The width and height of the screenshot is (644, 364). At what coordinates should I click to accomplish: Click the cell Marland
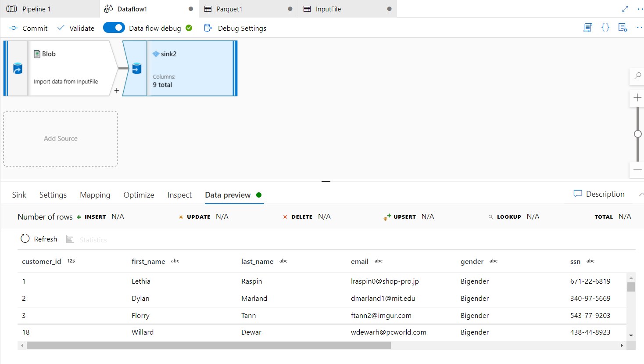(254, 298)
